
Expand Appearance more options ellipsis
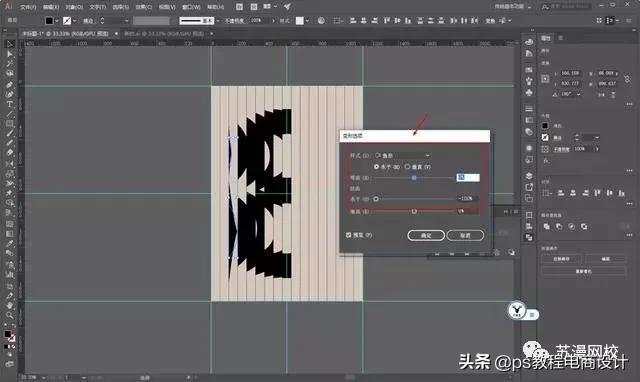point(629,171)
